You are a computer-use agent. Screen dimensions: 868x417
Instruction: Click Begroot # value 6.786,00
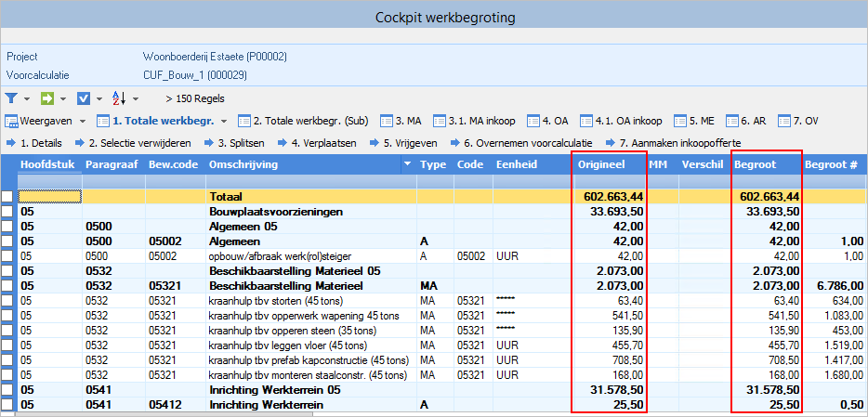[x=839, y=286]
